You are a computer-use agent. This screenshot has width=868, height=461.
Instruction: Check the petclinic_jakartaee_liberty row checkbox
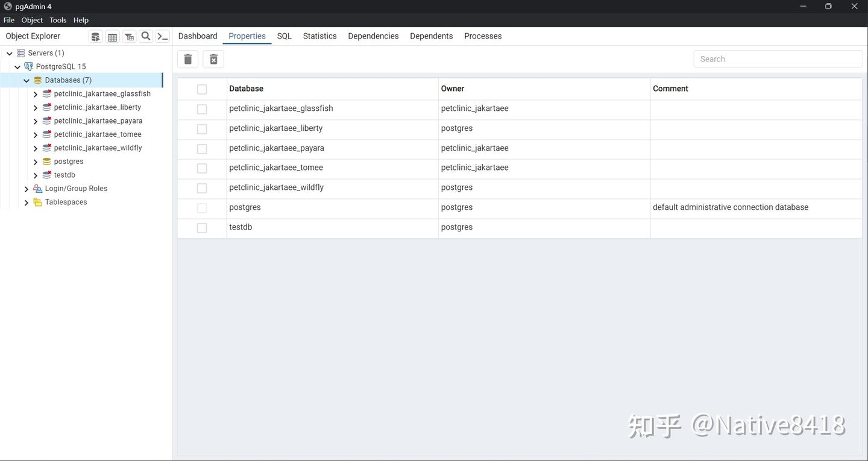click(202, 129)
